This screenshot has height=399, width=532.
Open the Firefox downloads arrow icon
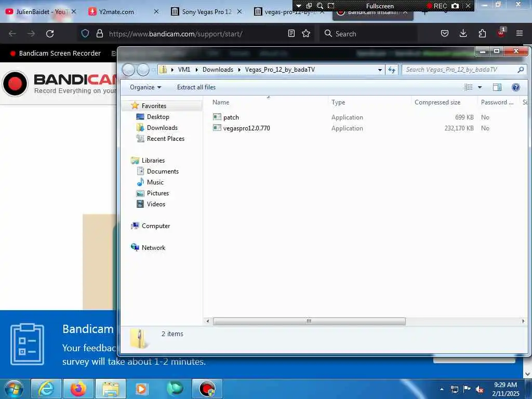(463, 33)
